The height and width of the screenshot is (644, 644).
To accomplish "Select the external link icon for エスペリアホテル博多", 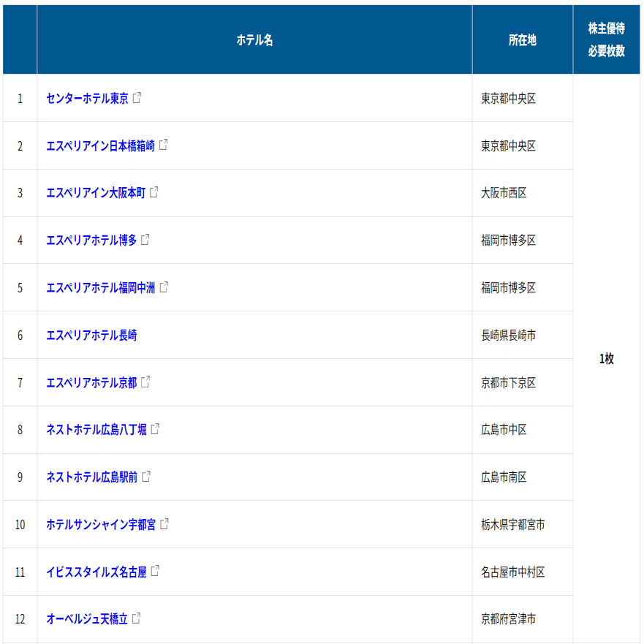I will [147, 240].
